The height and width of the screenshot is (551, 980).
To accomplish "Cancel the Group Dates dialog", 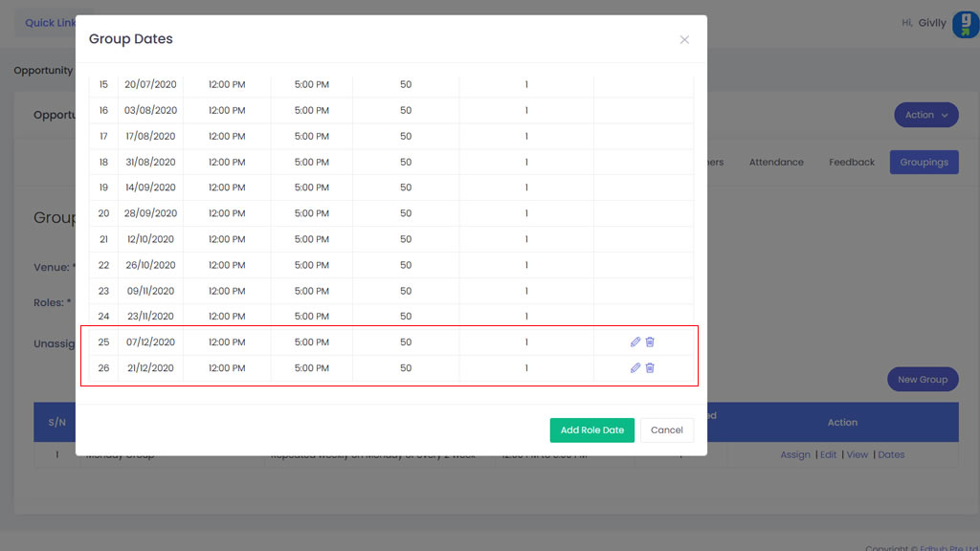I will [666, 430].
